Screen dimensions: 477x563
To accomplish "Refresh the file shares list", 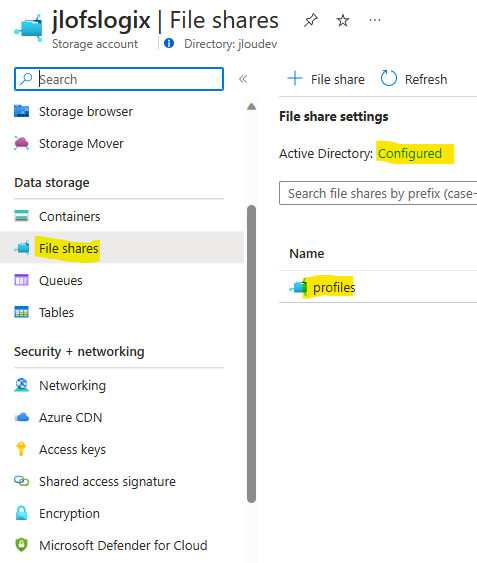I will pos(414,79).
